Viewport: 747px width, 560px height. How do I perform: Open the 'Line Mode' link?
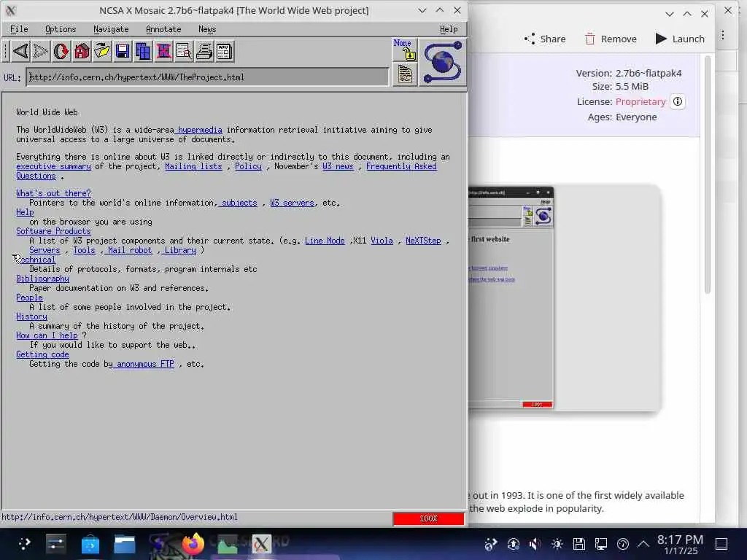coord(325,241)
